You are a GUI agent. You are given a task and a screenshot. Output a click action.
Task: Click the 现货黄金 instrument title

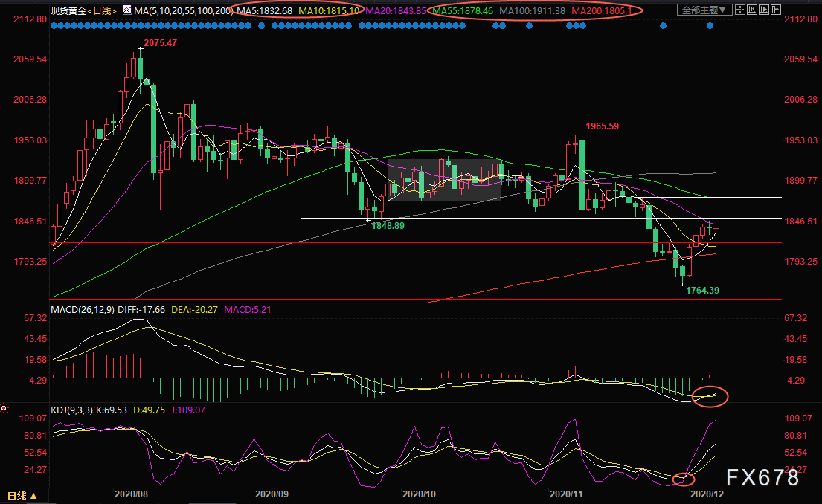[x=68, y=10]
